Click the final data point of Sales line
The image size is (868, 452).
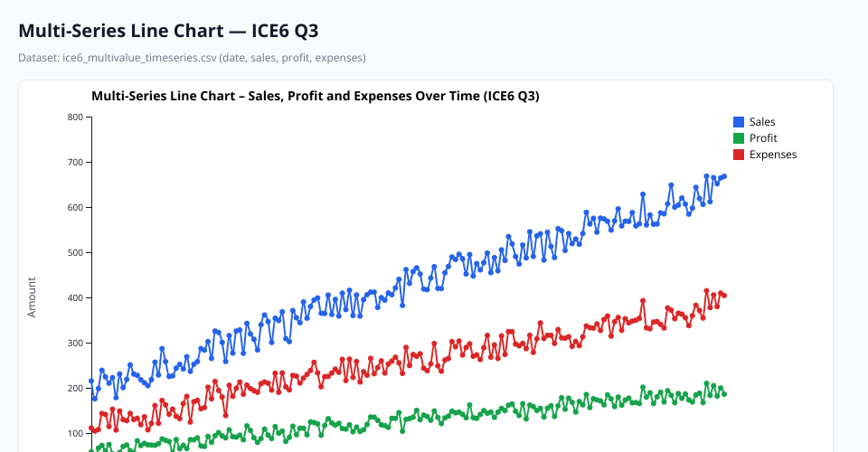pyautogui.click(x=724, y=176)
